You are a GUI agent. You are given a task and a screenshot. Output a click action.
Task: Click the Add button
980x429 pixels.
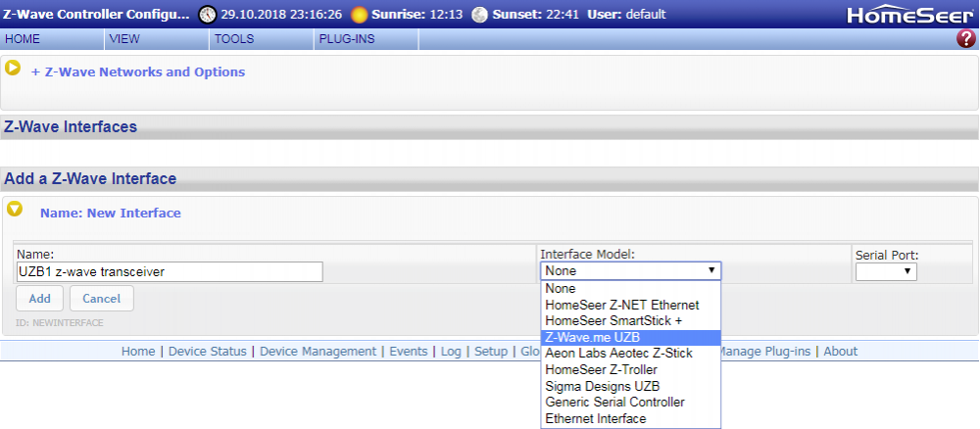coord(40,299)
